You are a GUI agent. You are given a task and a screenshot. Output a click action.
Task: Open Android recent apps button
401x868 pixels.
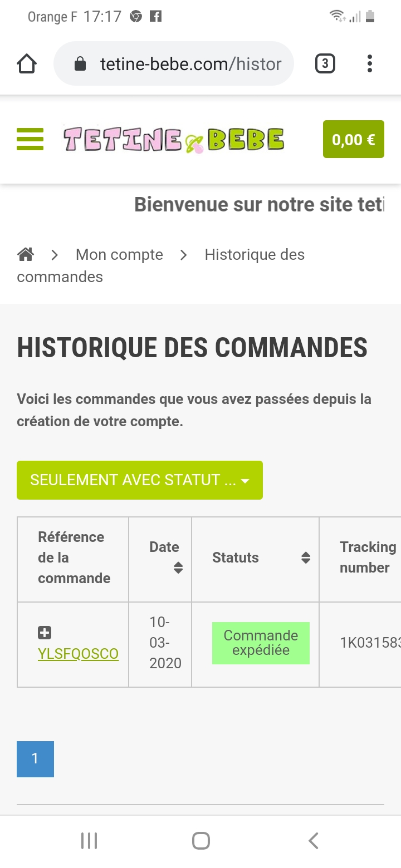coord(89,841)
